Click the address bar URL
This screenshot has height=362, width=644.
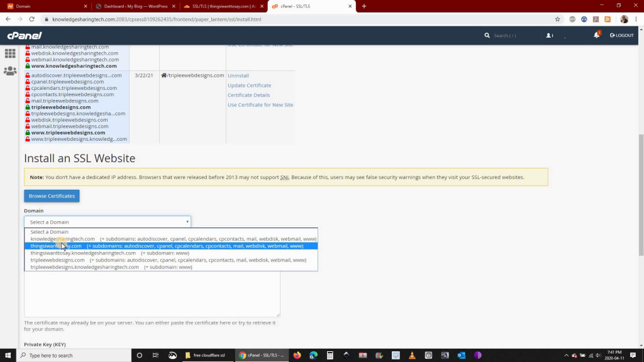click(x=157, y=19)
